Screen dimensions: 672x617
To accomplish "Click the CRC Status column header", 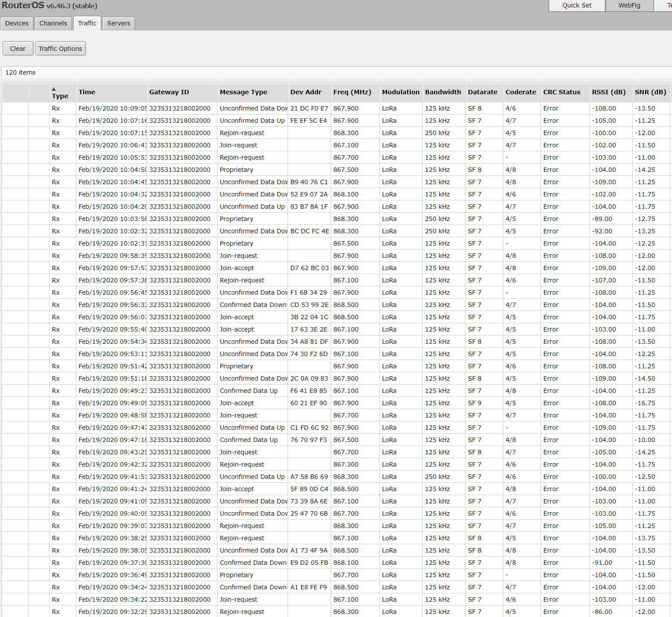I will [x=562, y=92].
